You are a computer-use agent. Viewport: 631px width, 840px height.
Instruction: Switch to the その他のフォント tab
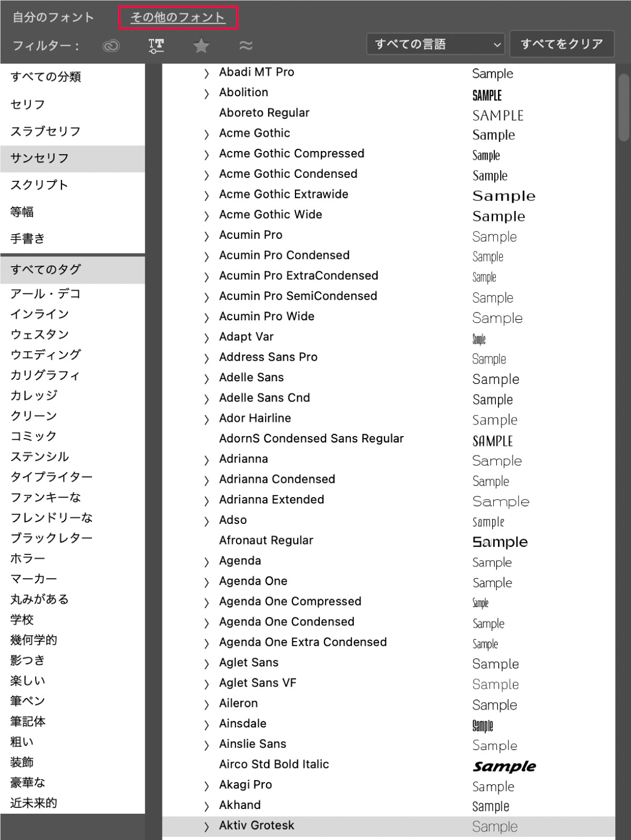[178, 17]
